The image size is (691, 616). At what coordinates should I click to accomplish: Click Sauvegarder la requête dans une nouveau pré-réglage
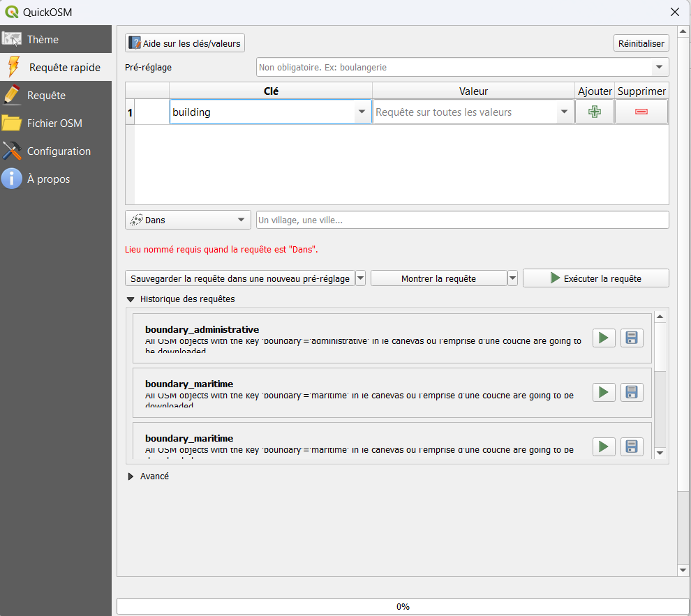click(x=239, y=278)
